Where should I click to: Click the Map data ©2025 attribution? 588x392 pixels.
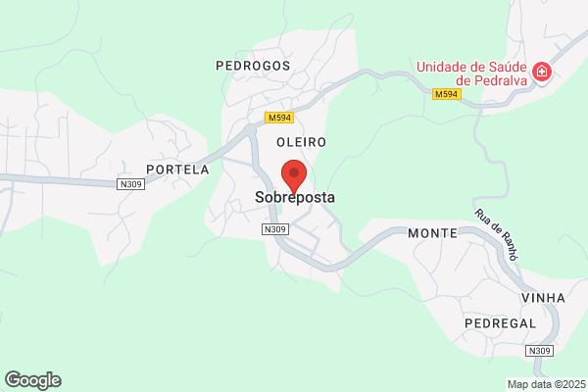[x=547, y=384]
